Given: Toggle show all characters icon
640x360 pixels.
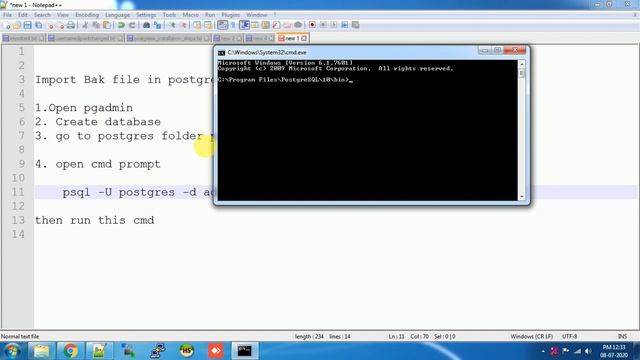Looking at the screenshot, I should pos(233,25).
